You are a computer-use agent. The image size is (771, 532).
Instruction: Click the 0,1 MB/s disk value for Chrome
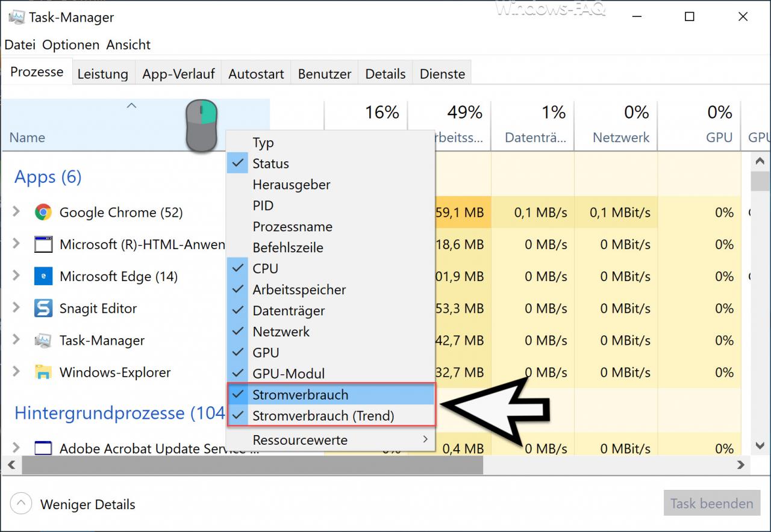pos(541,212)
